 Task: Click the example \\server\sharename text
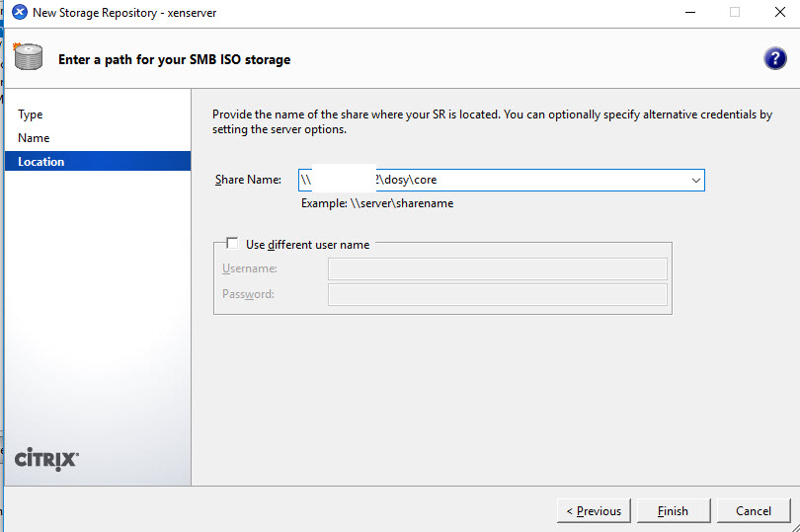(x=377, y=203)
